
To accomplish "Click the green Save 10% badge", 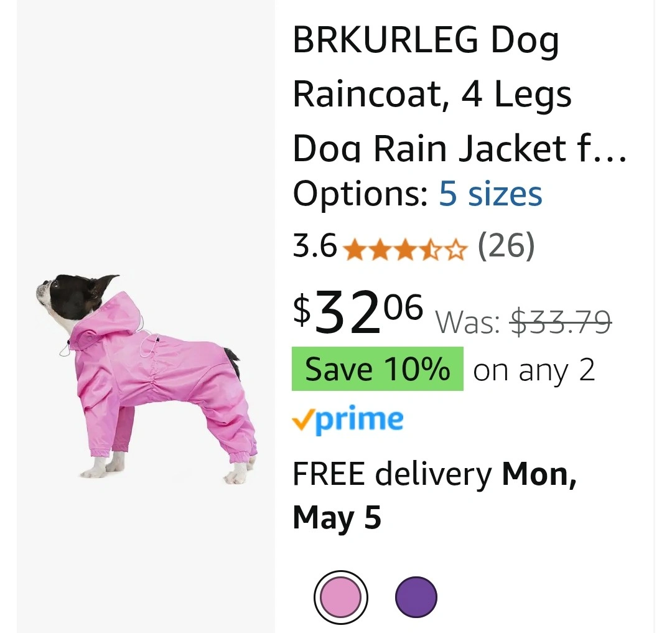I will click(x=377, y=369).
